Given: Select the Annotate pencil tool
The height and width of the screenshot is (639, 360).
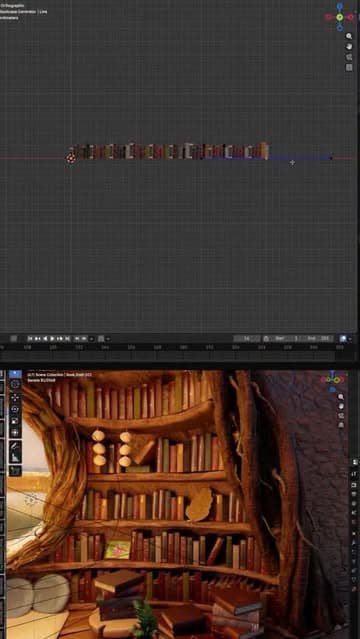Looking at the screenshot, I should click(15, 446).
